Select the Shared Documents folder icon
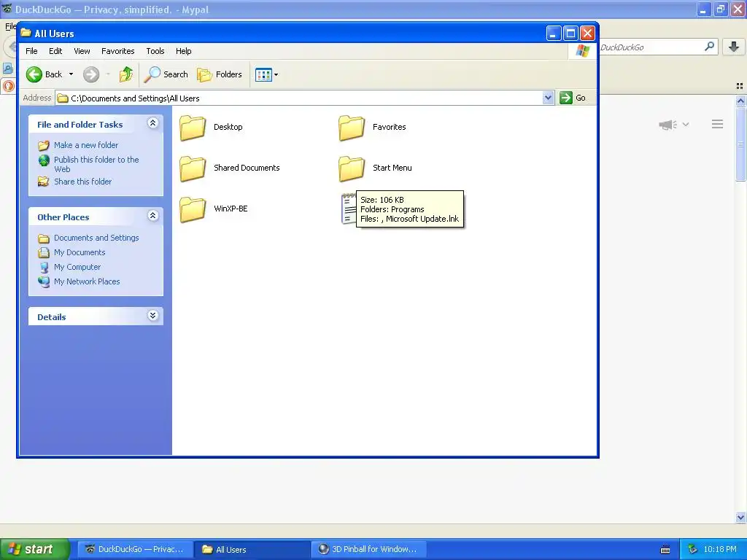The image size is (747, 560). 193,168
